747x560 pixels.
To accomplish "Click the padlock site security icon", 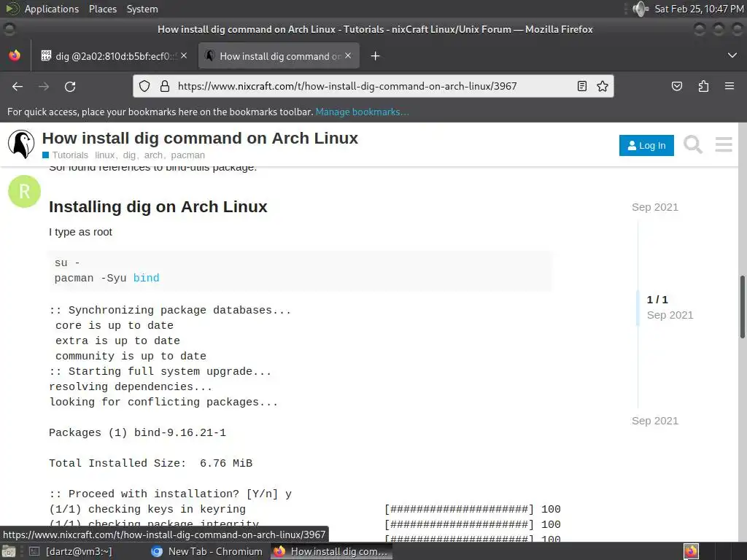I will (165, 86).
